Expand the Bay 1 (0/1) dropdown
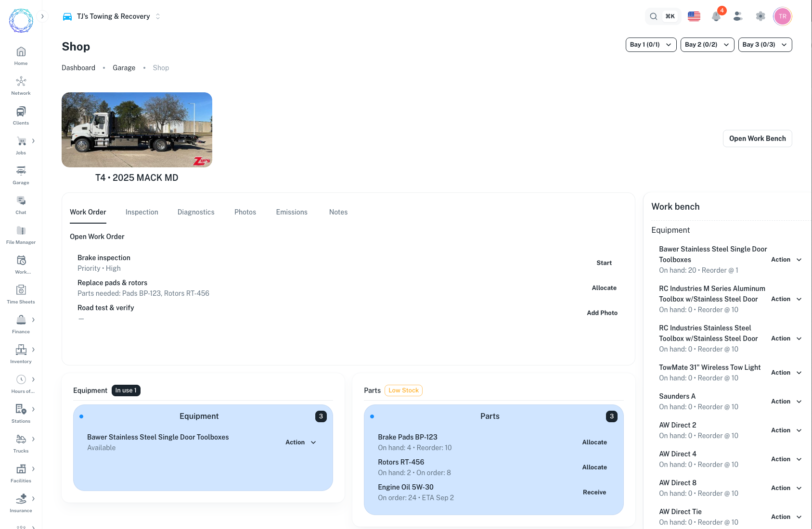 point(651,45)
